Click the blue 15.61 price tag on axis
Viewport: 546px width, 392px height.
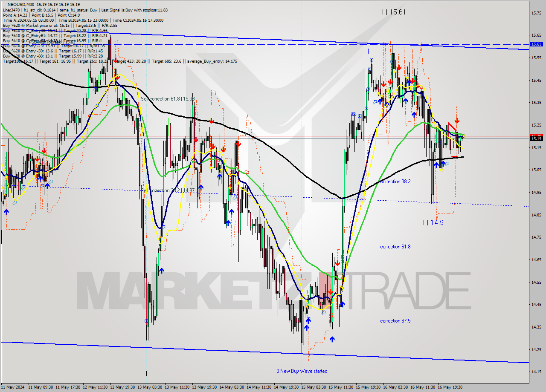[536, 44]
